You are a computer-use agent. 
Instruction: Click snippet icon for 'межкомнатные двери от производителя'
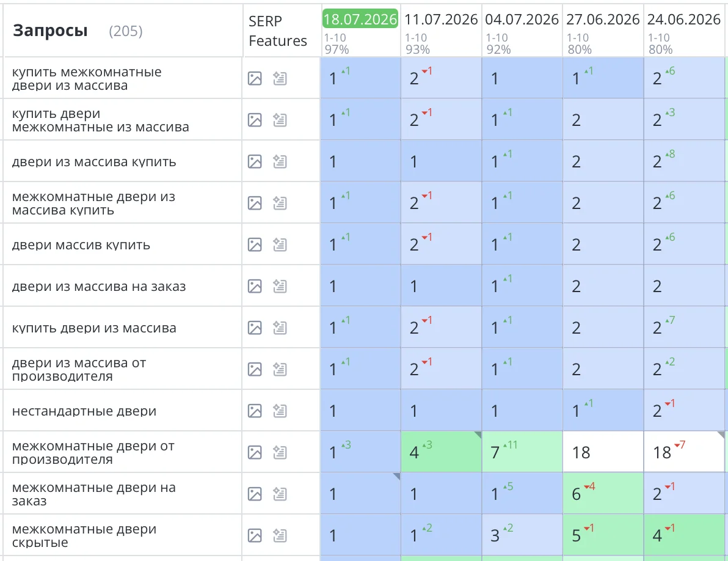280,452
